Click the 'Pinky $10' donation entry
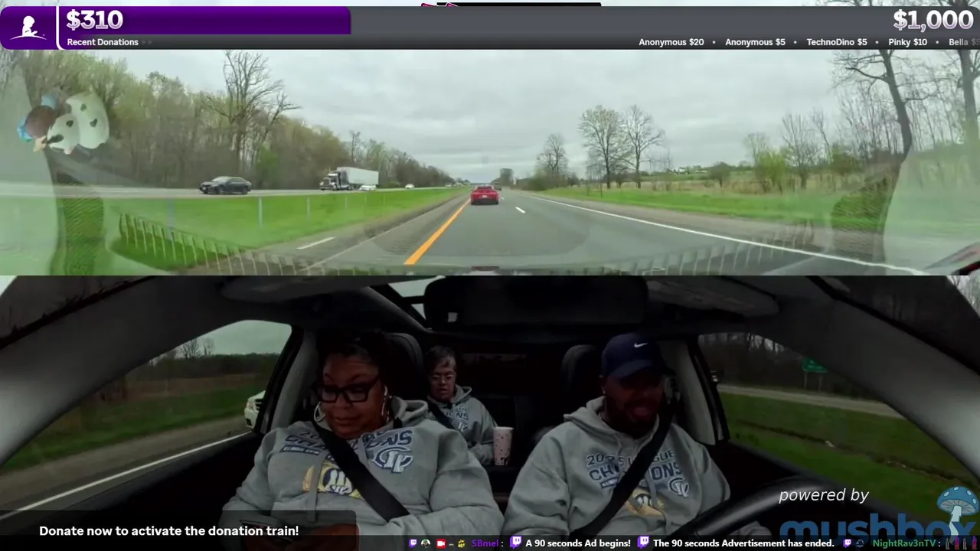Viewport: 980px width, 551px height. [x=907, y=42]
